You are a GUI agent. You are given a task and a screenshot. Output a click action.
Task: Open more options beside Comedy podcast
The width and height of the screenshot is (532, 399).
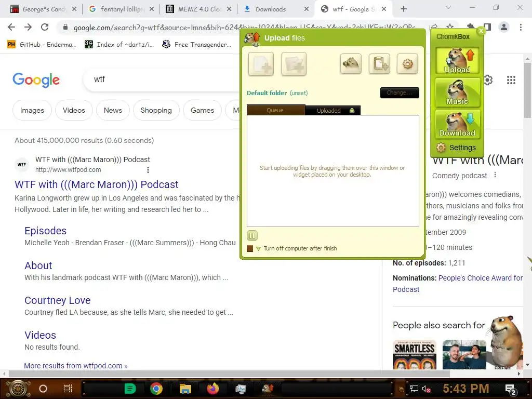point(495,175)
